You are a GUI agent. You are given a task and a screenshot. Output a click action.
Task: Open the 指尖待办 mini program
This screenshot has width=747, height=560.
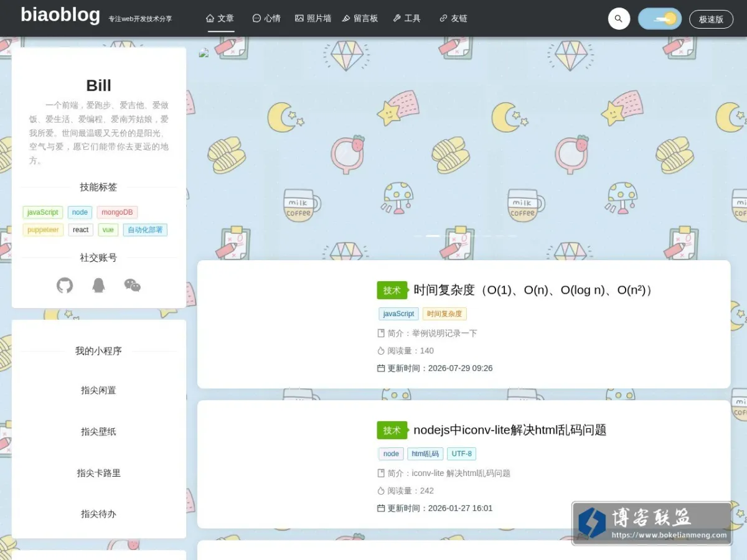pos(98,514)
